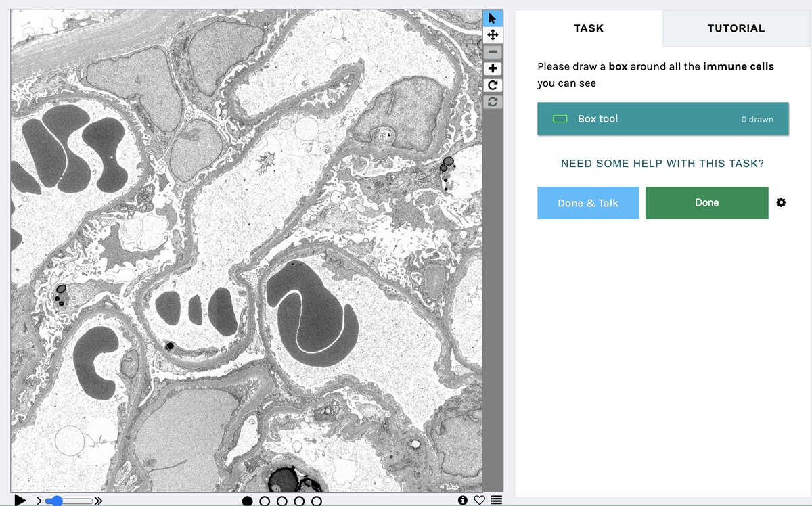Click the '0 drawn' counter text

coord(757,119)
